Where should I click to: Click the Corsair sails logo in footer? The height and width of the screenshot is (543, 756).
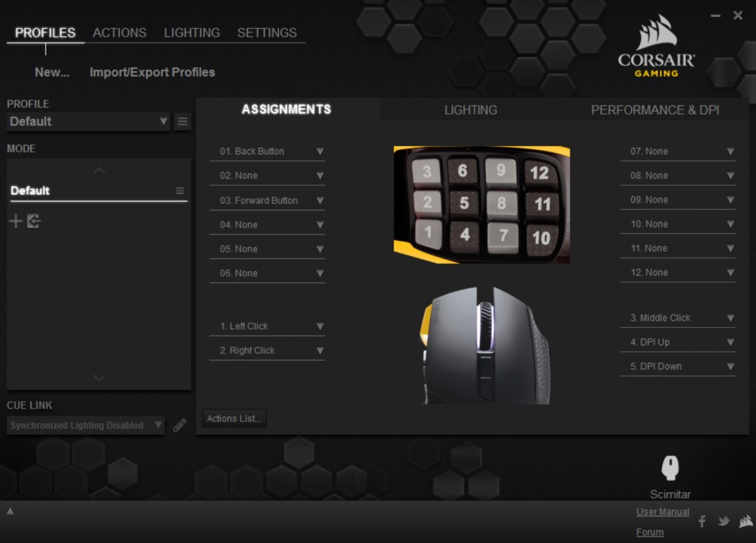(745, 521)
